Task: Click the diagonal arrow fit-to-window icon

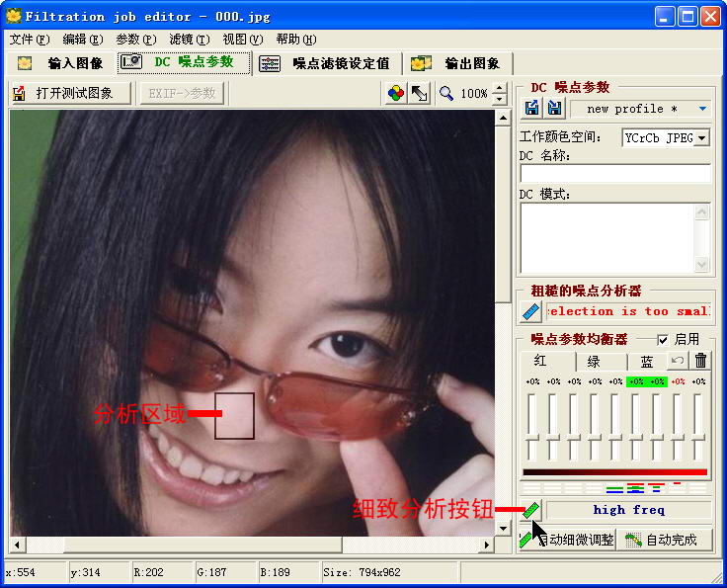Action: (419, 93)
